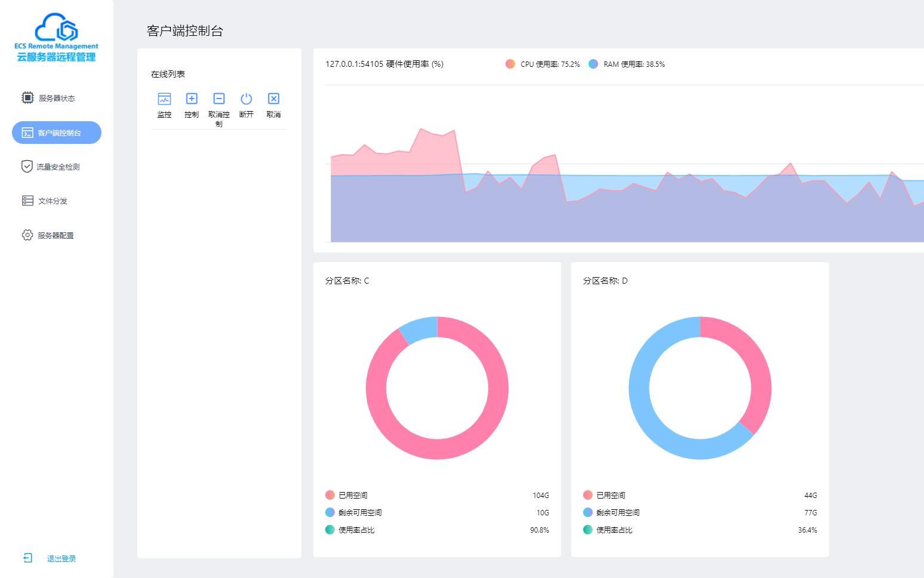Toggle 已用空间 legend for partition C
This screenshot has width=924, height=578.
pos(347,495)
